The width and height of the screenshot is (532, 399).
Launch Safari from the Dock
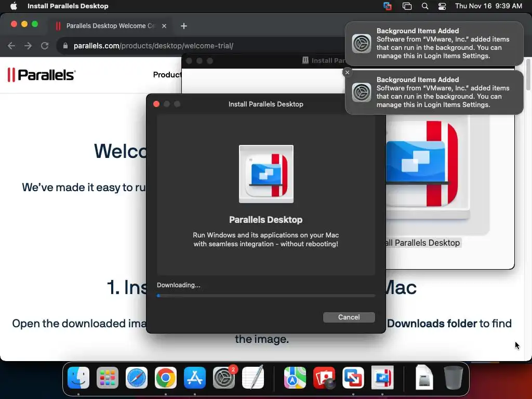(x=137, y=378)
